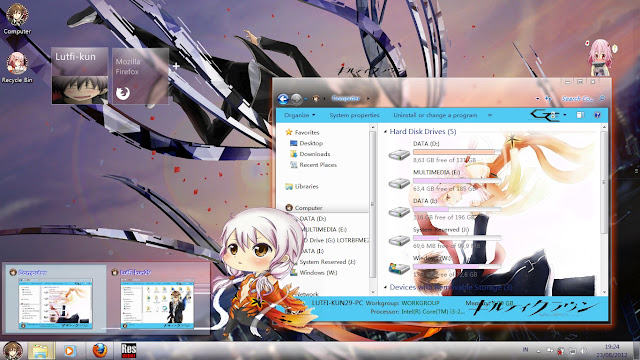Show more toolbar commands chevron
This screenshot has height=360, width=640.
pyautogui.click(x=490, y=115)
